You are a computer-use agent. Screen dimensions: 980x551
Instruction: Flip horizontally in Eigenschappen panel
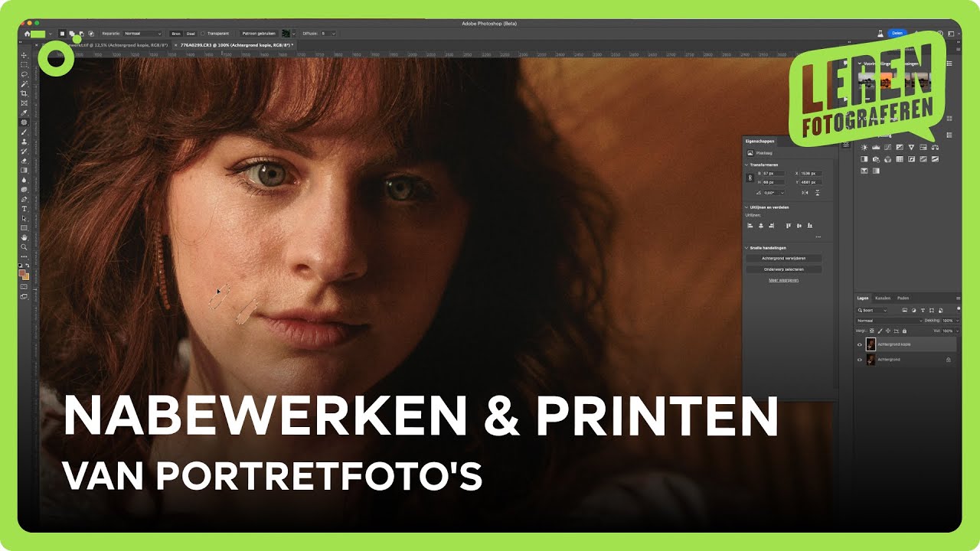[x=805, y=193]
